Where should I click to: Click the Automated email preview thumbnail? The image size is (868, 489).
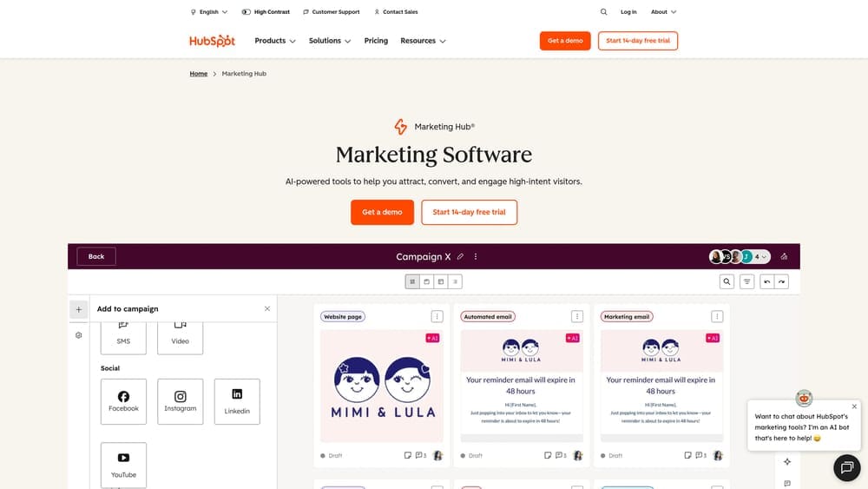click(x=522, y=386)
